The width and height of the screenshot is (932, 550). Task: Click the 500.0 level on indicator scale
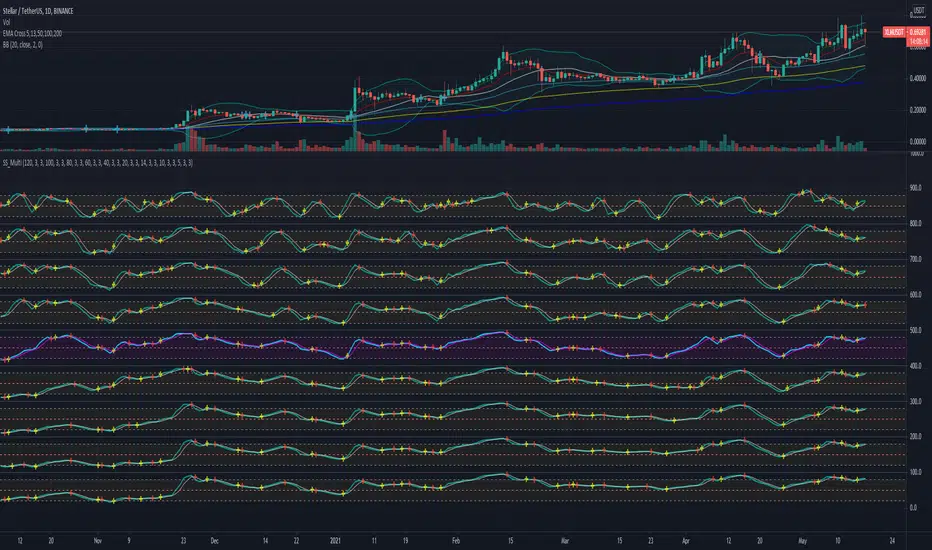[x=915, y=330]
